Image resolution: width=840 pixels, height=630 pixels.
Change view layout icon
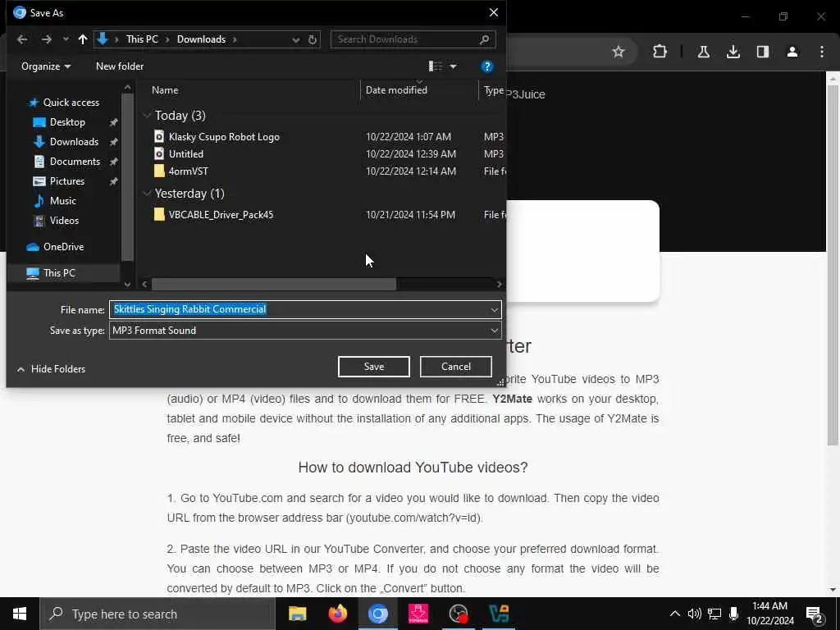coord(435,66)
